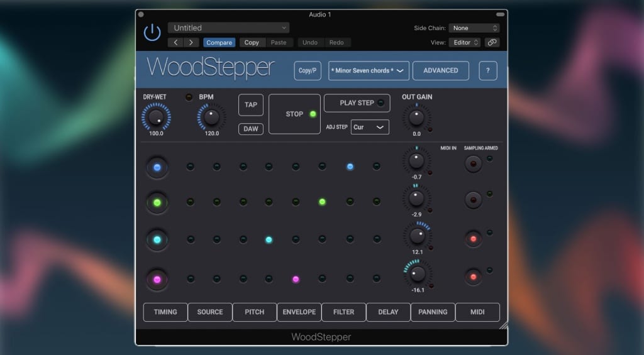Open the Untitled preset dropdown
The height and width of the screenshot is (355, 644).
tap(228, 28)
